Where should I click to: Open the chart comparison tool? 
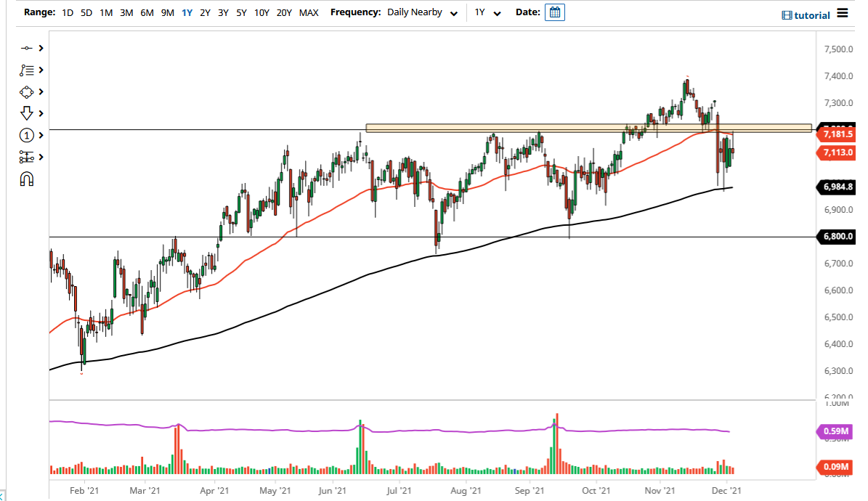[x=27, y=157]
